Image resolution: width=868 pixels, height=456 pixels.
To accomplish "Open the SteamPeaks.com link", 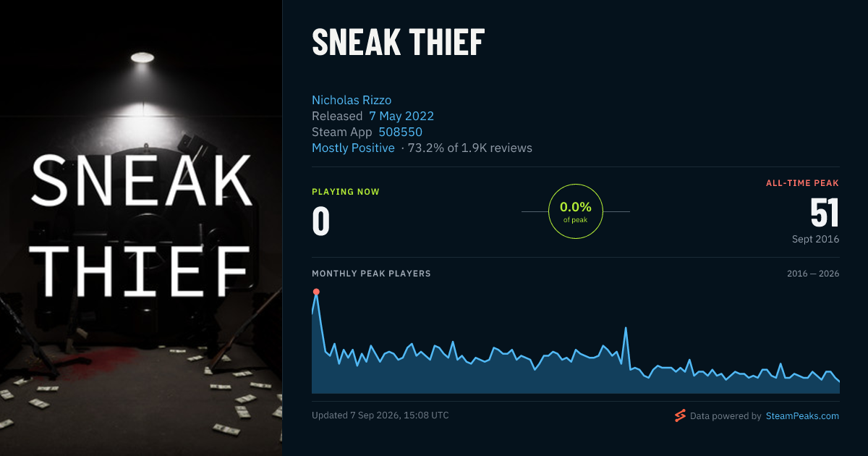I will point(802,416).
